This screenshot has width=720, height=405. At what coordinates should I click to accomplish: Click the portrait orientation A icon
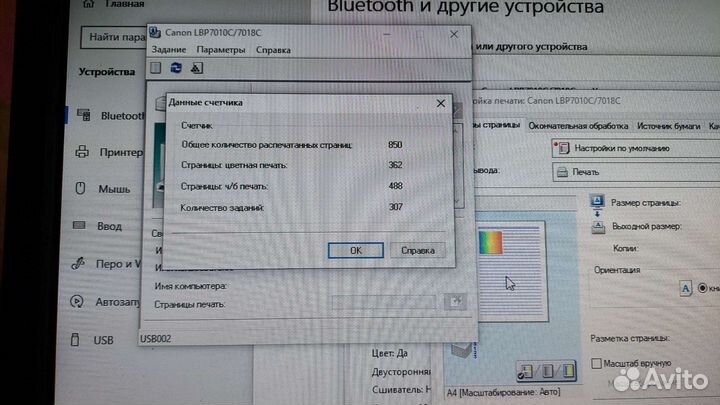pos(685,288)
